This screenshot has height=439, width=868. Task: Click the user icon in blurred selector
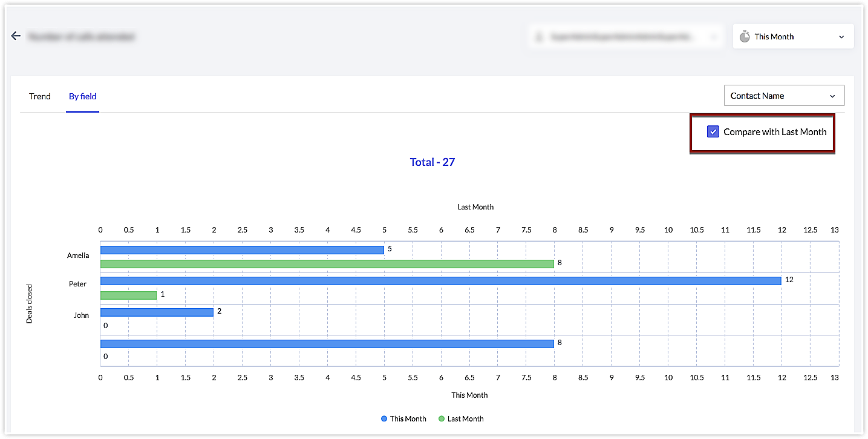pyautogui.click(x=539, y=37)
